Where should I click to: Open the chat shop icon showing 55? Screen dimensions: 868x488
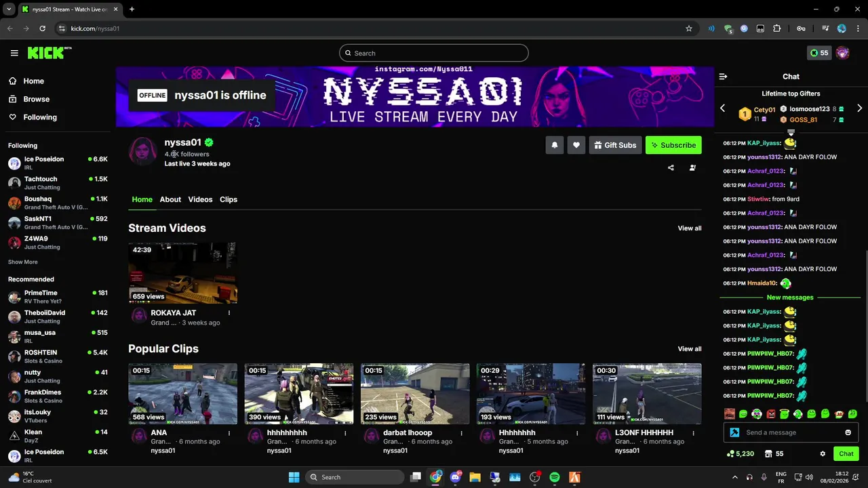point(774,453)
